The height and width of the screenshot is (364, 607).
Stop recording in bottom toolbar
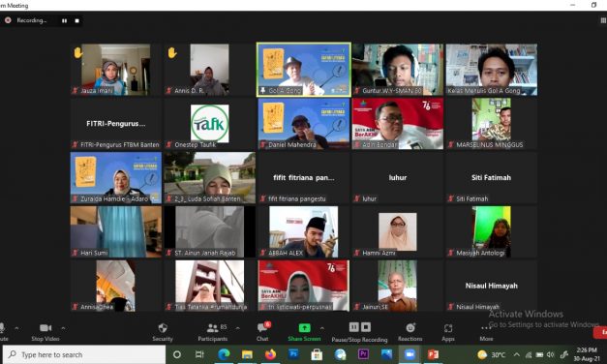coord(366,327)
